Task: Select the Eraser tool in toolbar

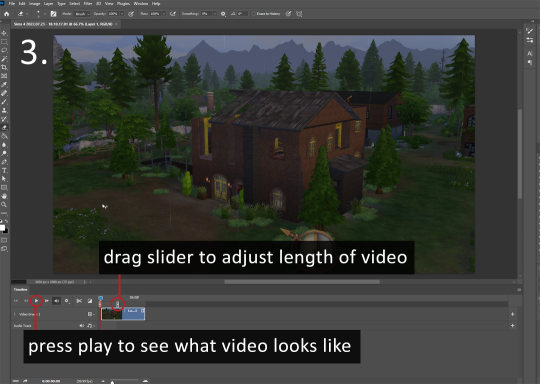Action: pos(4,127)
